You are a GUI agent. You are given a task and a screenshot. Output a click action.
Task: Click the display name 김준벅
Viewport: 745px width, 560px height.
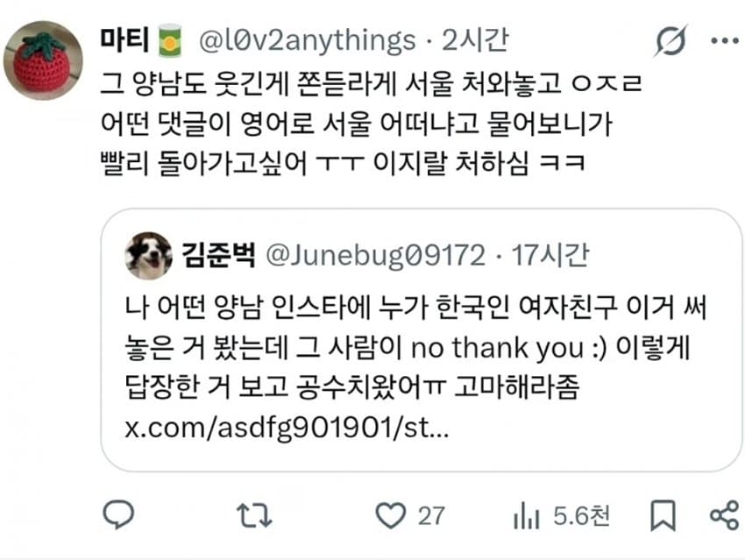(218, 255)
